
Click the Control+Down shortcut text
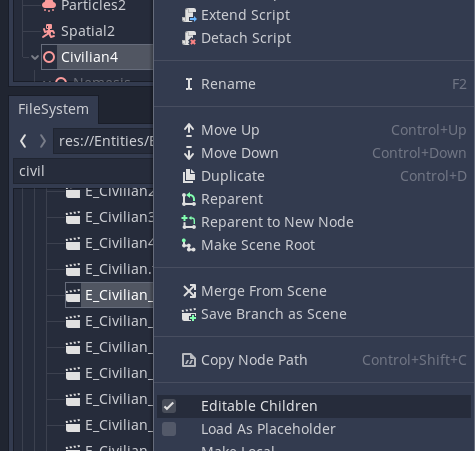[x=419, y=153]
